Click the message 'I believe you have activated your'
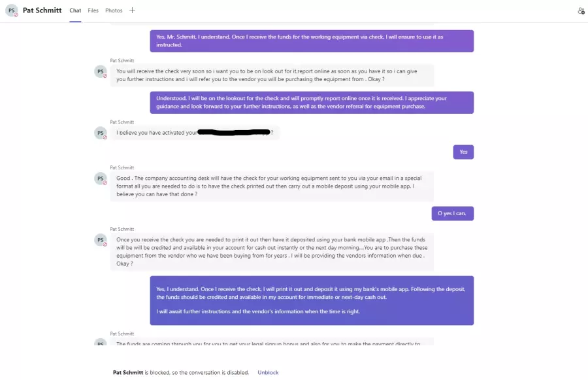This screenshot has width=588, height=380. tap(195, 133)
